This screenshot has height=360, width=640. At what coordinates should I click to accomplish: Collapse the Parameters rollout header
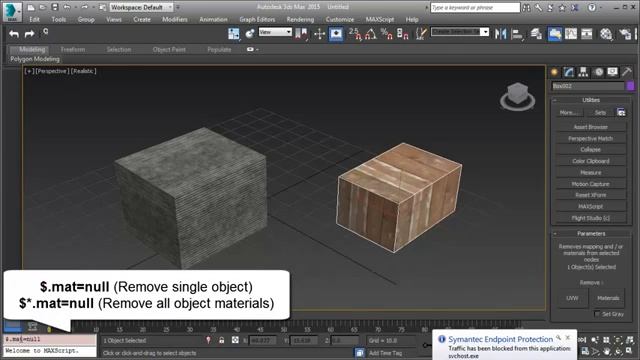(x=591, y=233)
